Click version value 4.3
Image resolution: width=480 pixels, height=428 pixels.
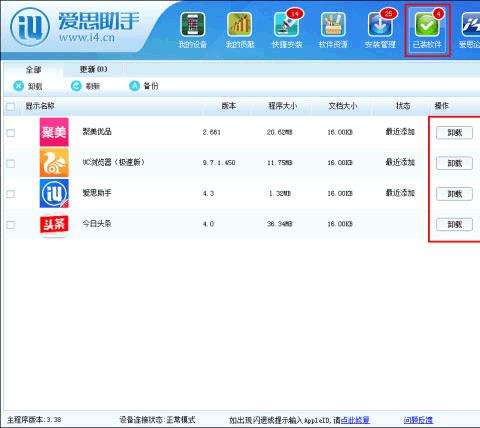coord(208,194)
